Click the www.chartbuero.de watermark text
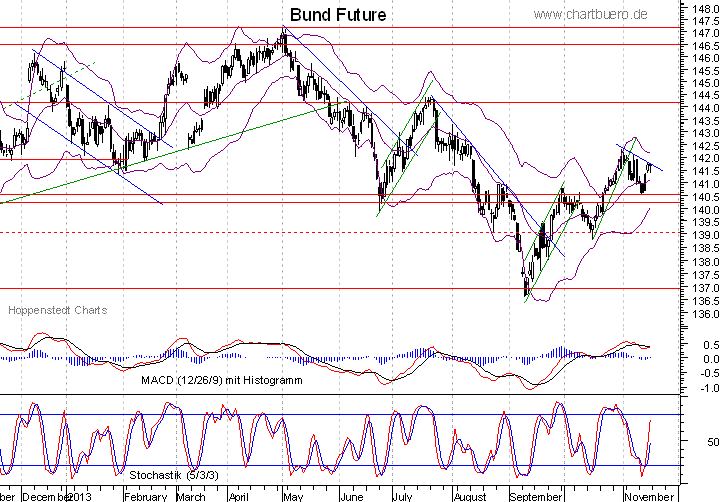 pyautogui.click(x=590, y=15)
